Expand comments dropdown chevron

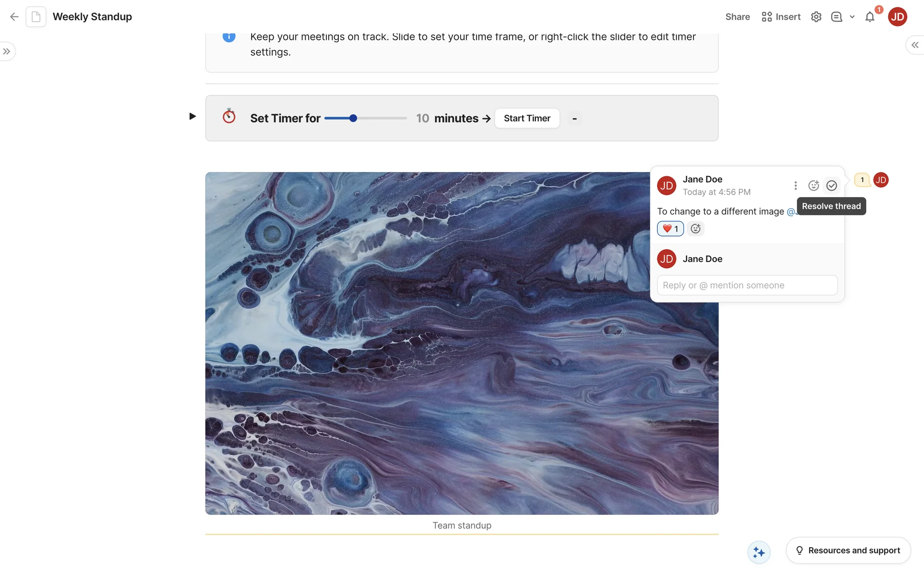(x=852, y=17)
